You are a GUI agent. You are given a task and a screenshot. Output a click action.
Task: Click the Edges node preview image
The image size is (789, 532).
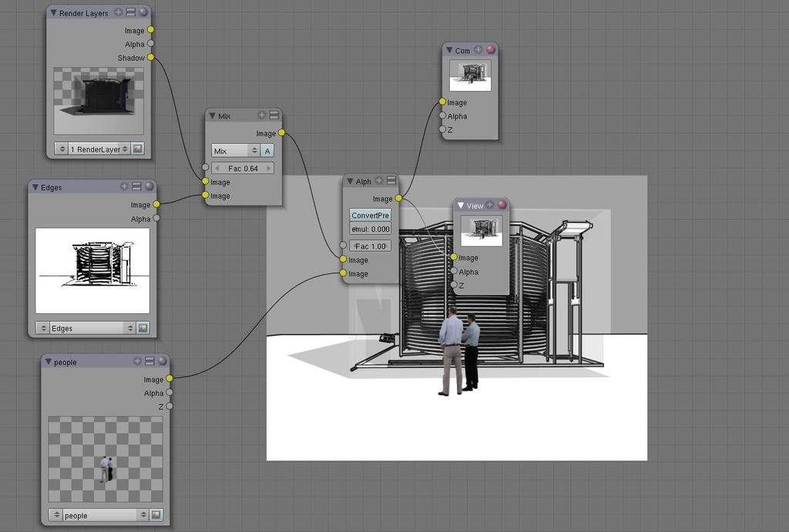[x=92, y=270]
